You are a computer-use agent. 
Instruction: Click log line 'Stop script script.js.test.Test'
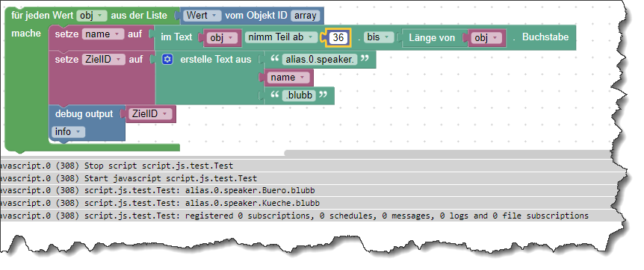(x=158, y=166)
